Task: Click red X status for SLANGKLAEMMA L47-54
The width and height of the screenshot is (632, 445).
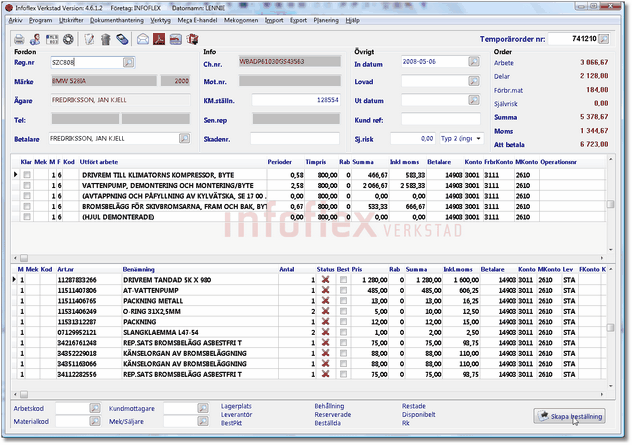Action: (326, 332)
